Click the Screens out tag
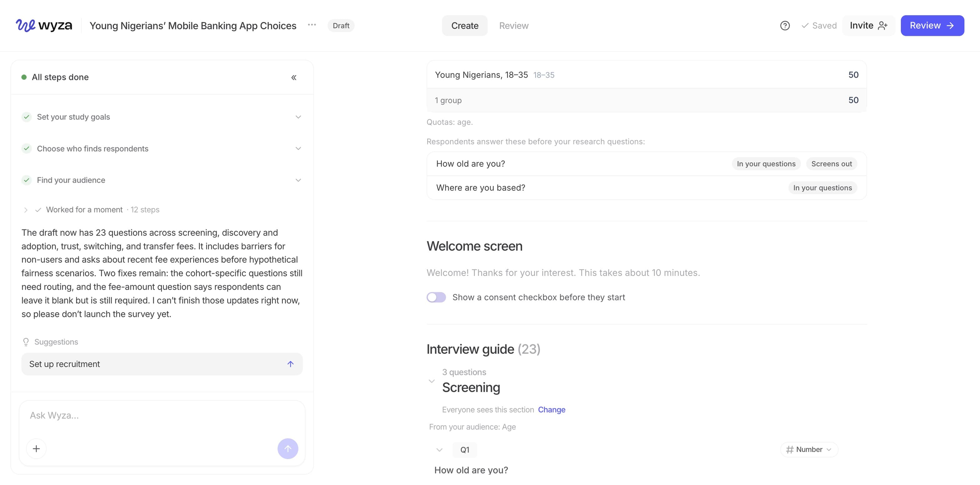 pos(831,163)
